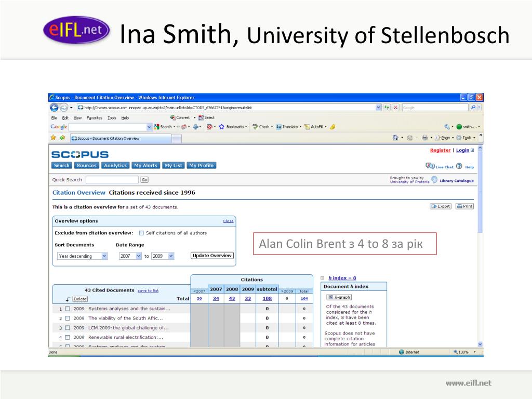Click the browser address URL field

[226, 108]
